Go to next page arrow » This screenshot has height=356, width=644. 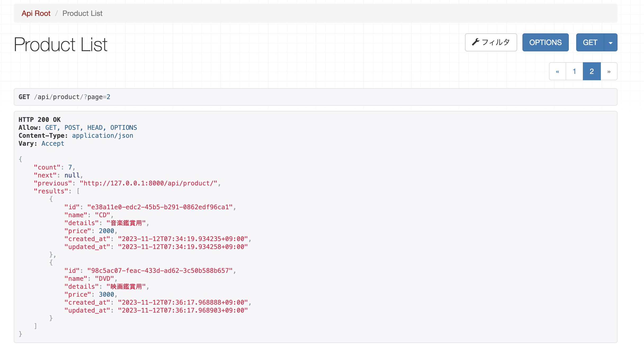[x=609, y=72]
